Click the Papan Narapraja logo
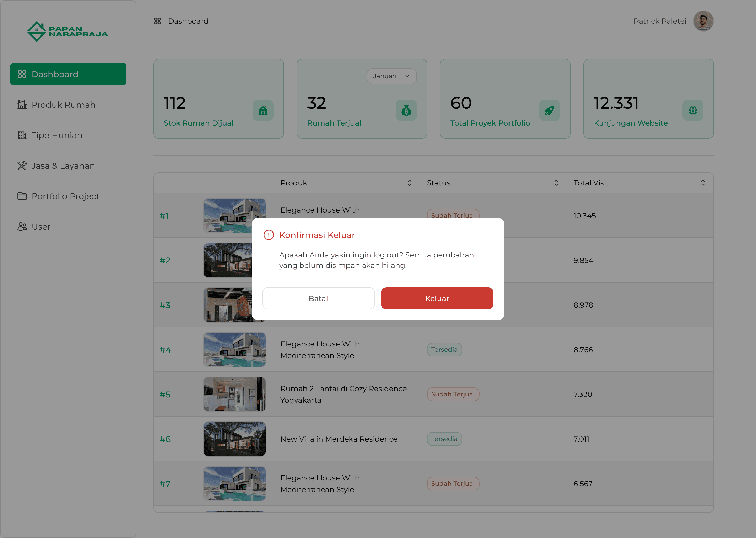The height and width of the screenshot is (538, 756). [x=67, y=32]
